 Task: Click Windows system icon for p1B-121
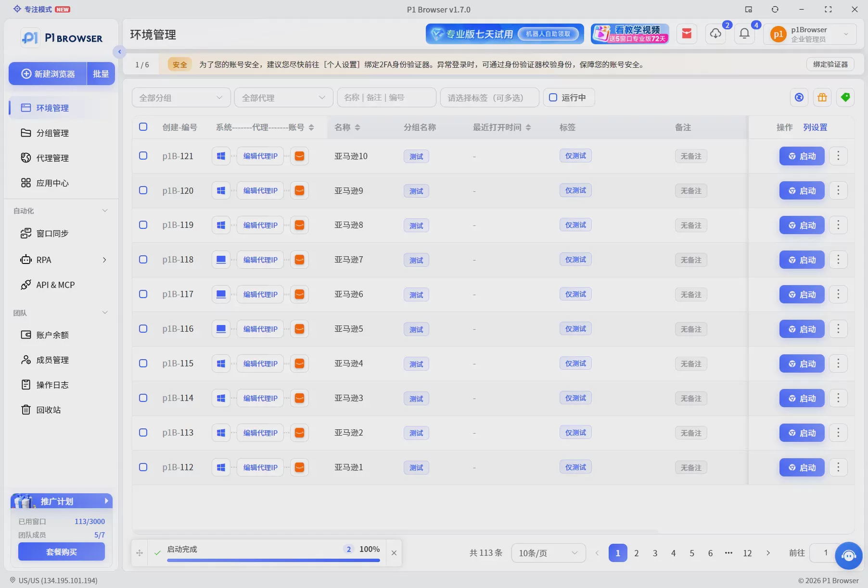[x=221, y=156]
